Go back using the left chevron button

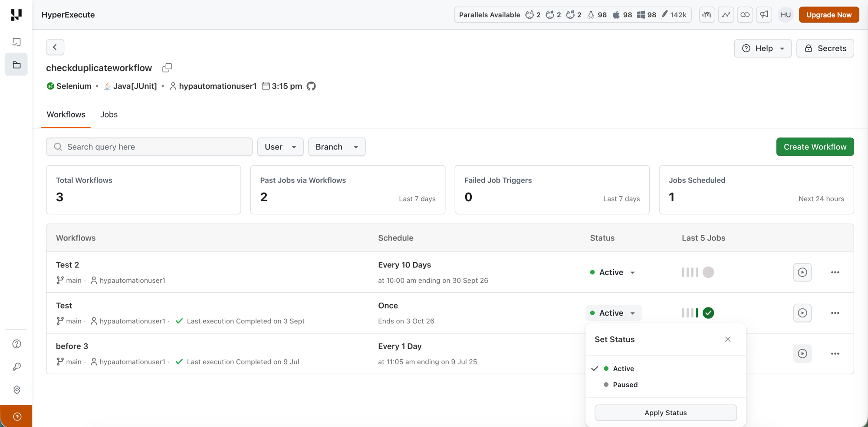[55, 47]
